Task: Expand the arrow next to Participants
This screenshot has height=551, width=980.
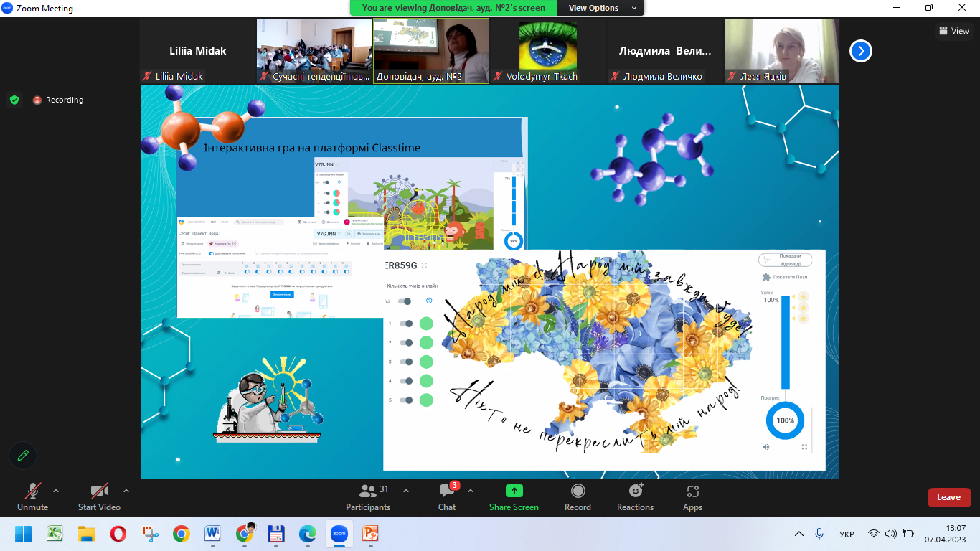Action: click(x=406, y=491)
